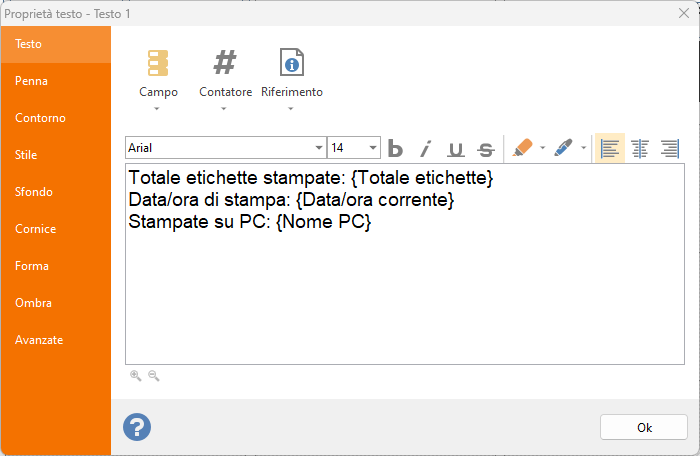This screenshot has height=456, width=700.
Task: Click the Riferimento info document icon
Action: click(292, 62)
